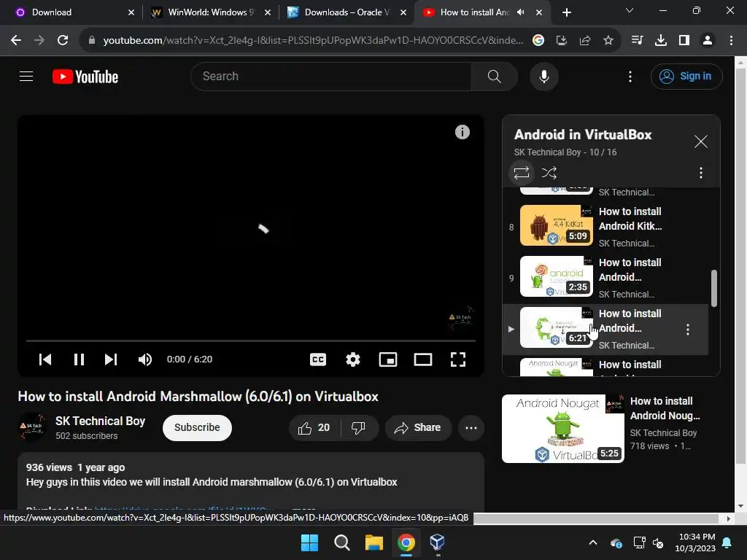Pause the playing video
The image size is (747, 560).
[x=79, y=359]
